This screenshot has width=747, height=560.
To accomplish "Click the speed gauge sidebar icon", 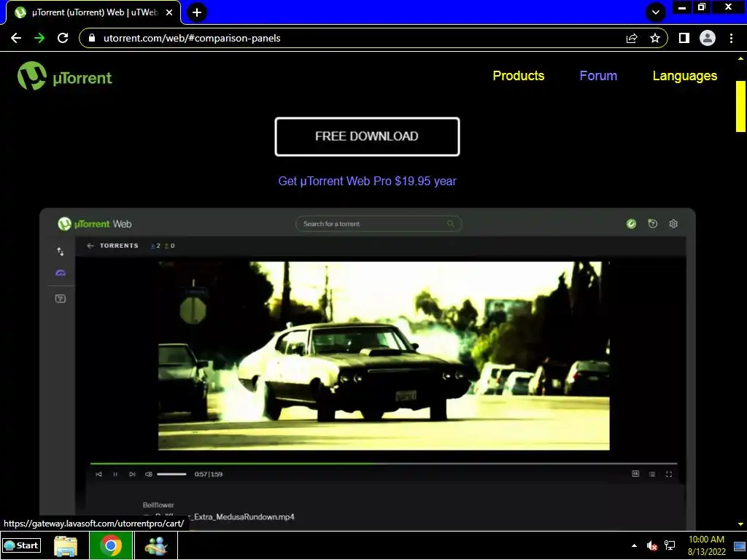I will point(61,273).
